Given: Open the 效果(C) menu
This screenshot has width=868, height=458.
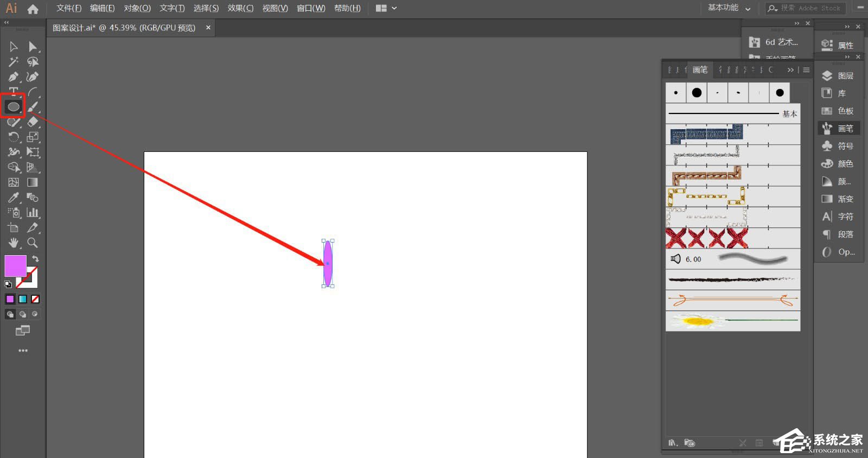Looking at the screenshot, I should 240,8.
